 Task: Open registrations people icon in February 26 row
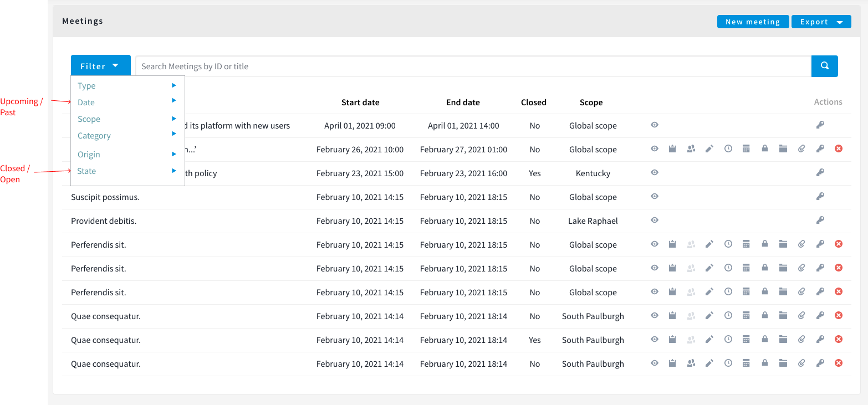pos(691,149)
